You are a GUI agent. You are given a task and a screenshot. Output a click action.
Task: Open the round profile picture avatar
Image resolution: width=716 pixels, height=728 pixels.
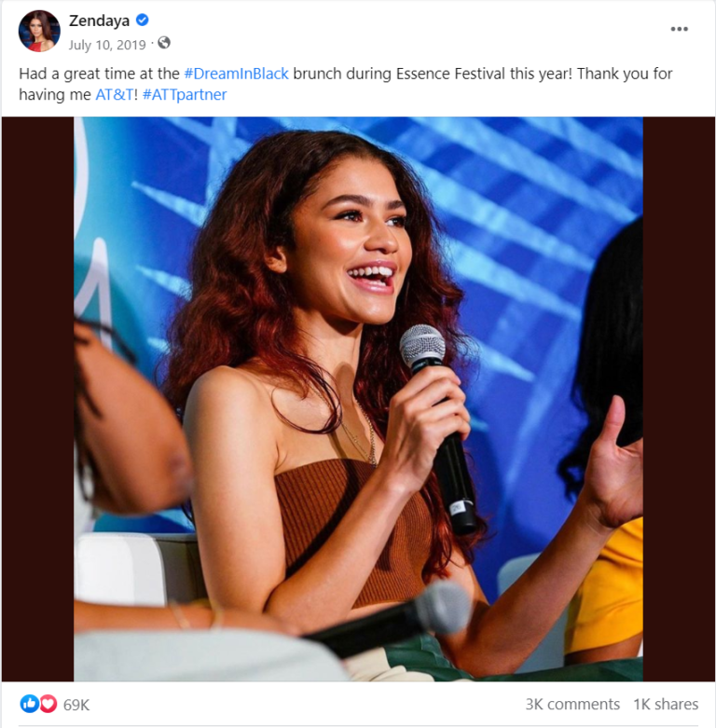39,31
